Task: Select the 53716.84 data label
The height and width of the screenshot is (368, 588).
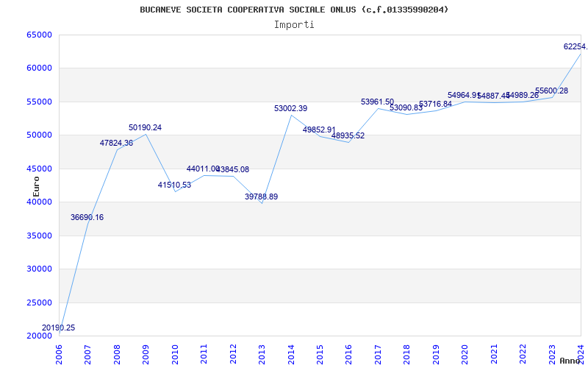Action: coord(435,104)
